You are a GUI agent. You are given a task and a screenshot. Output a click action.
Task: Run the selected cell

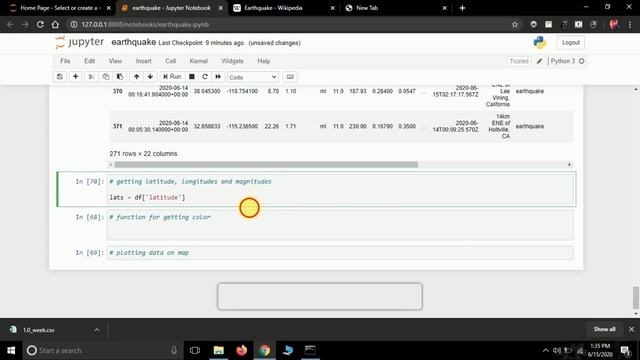[172, 77]
